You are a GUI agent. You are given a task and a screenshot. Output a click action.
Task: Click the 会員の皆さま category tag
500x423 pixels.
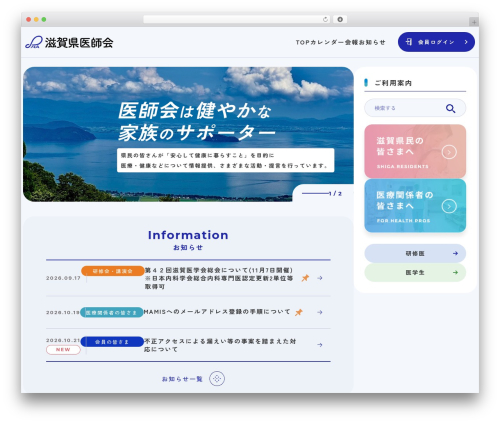pos(112,342)
